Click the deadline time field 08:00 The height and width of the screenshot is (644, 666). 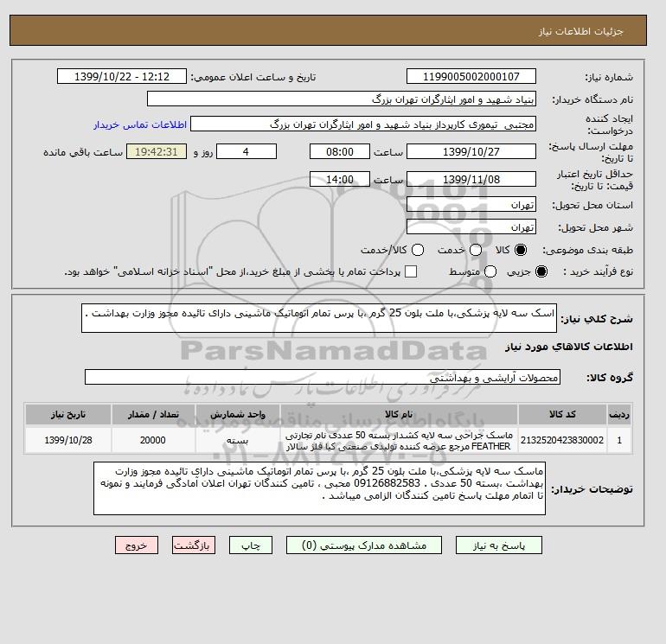coord(340,151)
